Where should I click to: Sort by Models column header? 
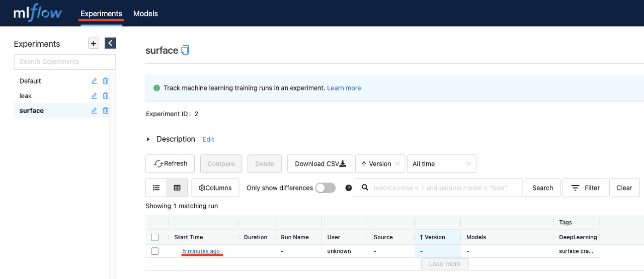[x=476, y=237]
